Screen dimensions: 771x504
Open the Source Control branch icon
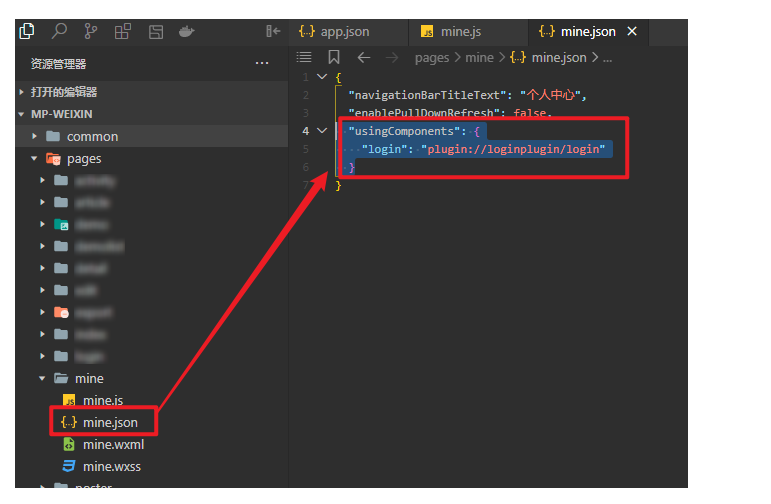pos(90,31)
